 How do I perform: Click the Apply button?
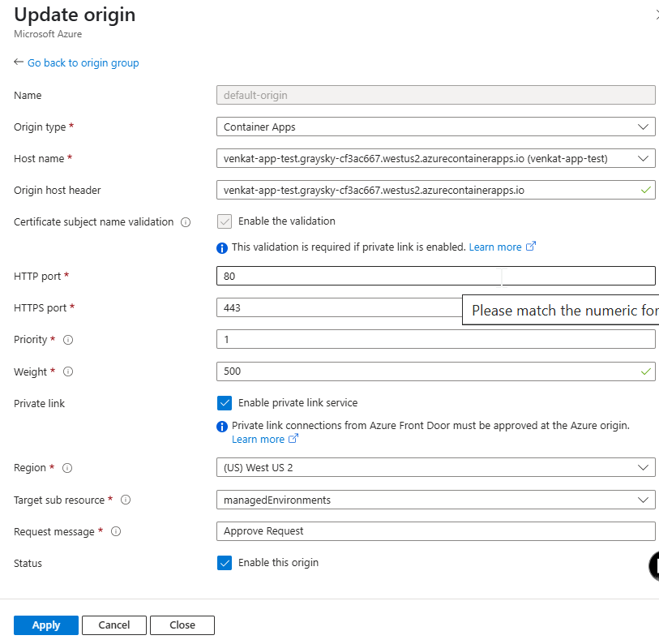[x=46, y=625]
